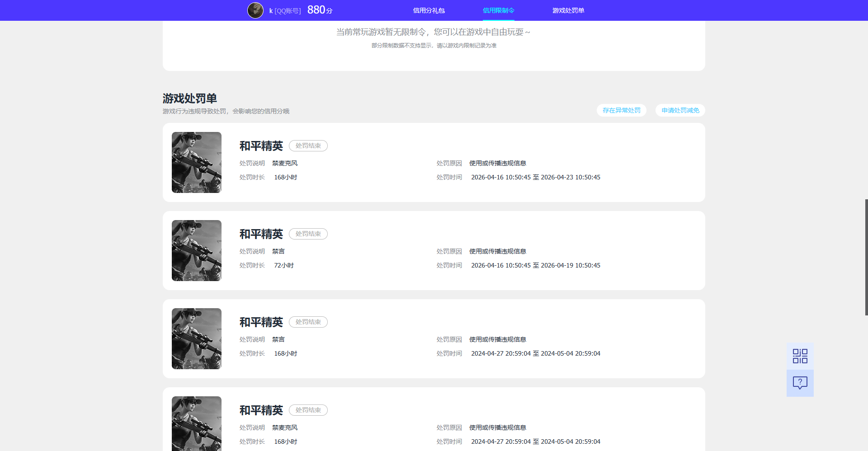Switch to 信用分礼包 tab
The image size is (868, 451).
(429, 10)
